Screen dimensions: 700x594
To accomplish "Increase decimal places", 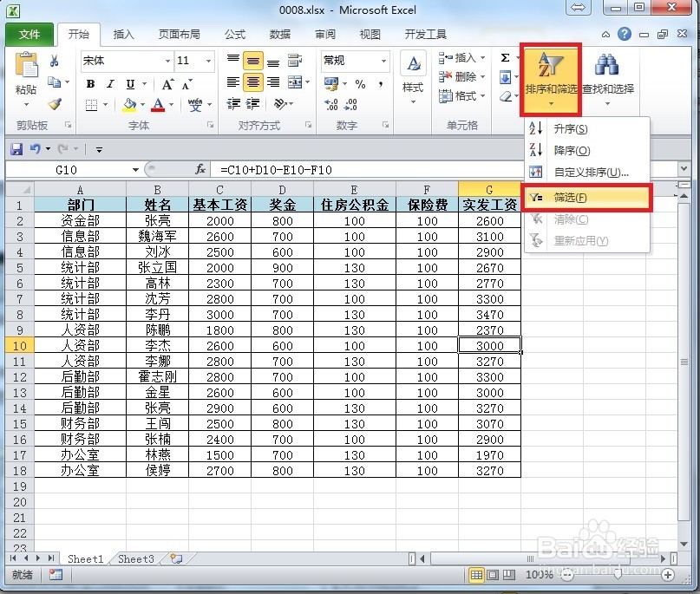I will point(331,105).
